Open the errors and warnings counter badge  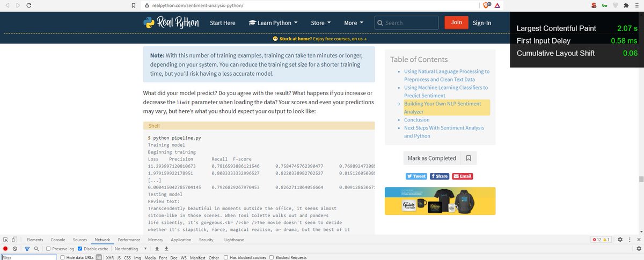point(602,240)
